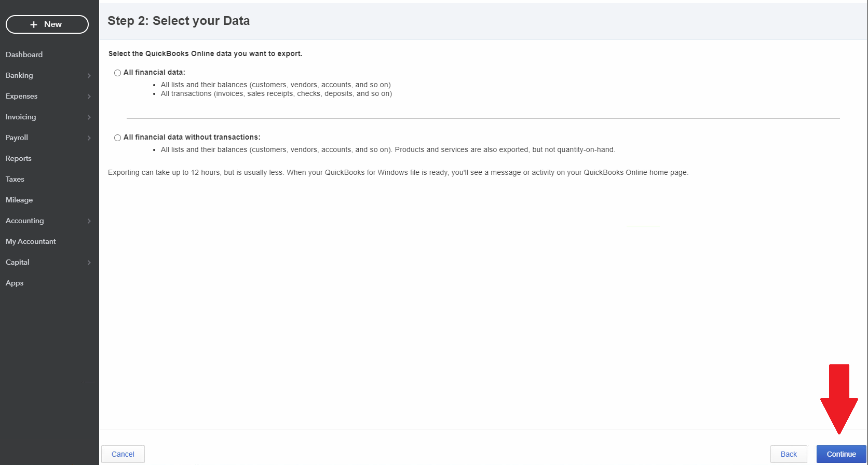Image resolution: width=868 pixels, height=465 pixels.
Task: Open Banking menu item
Action: tap(19, 75)
